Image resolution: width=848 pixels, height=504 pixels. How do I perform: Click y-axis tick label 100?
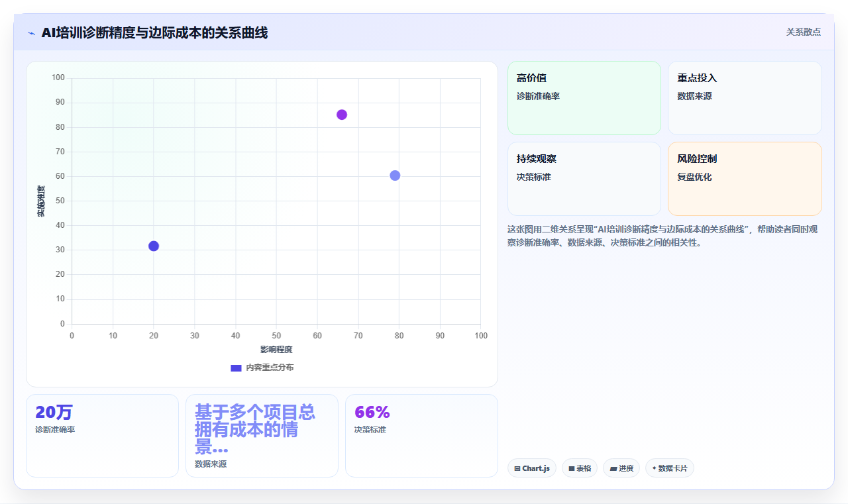pos(58,78)
